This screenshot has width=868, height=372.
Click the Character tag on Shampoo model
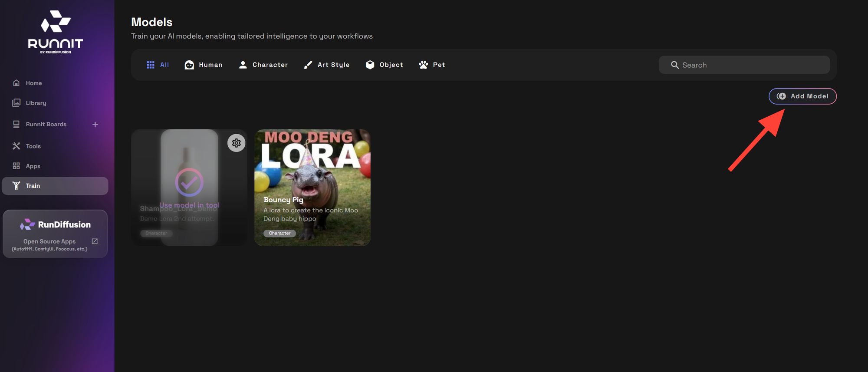pos(156,233)
